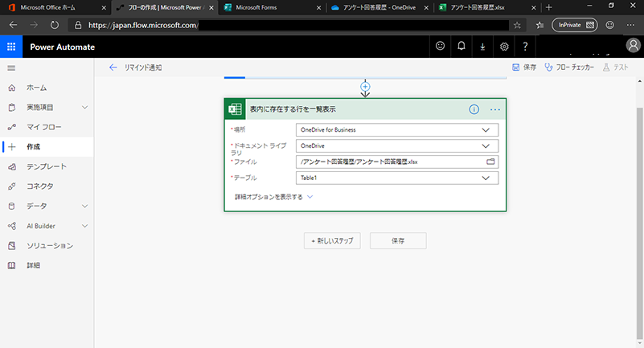The height and width of the screenshot is (348, 644).
Task: Open the settings gear in Power Automate
Action: (504, 47)
